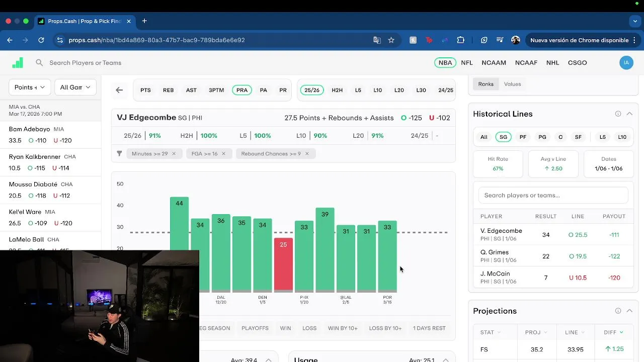Click the back arrow beside stat tabs
The image size is (644, 362).
tap(119, 90)
